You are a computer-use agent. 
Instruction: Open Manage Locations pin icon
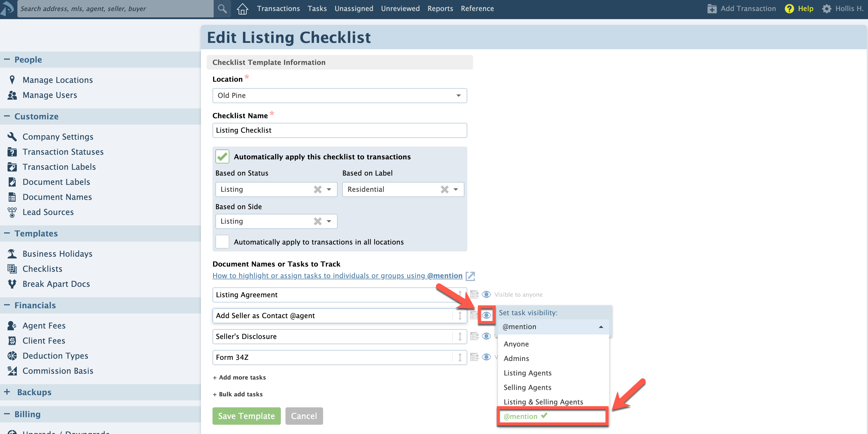[12, 80]
